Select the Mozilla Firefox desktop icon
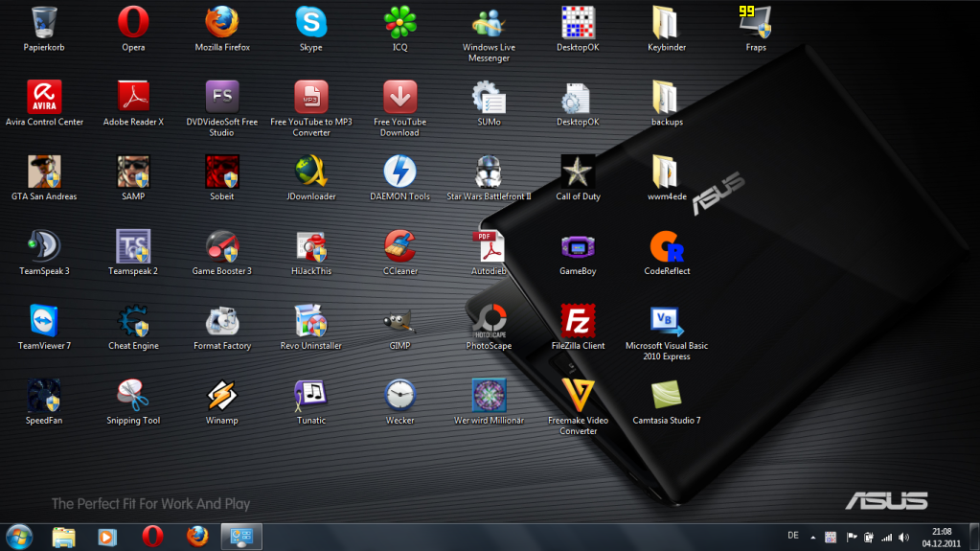The width and height of the screenshot is (980, 551). click(222, 30)
